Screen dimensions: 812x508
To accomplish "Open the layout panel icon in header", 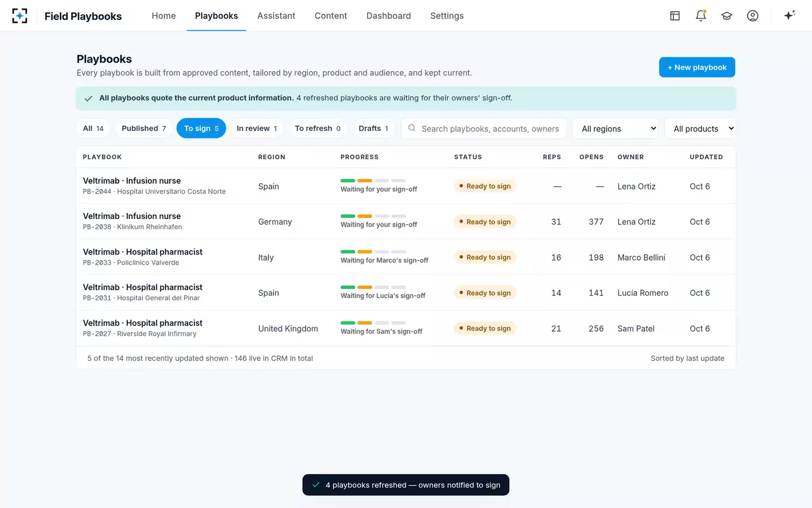I will point(675,16).
